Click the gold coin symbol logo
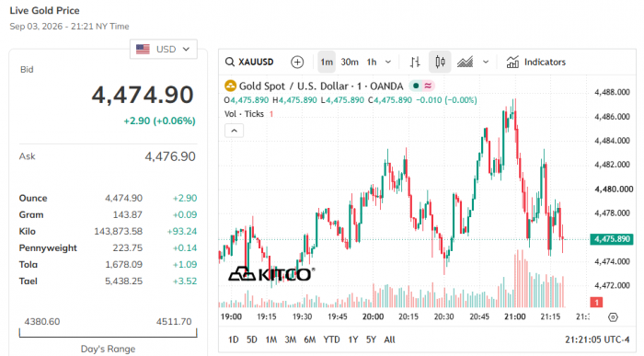 pos(230,86)
